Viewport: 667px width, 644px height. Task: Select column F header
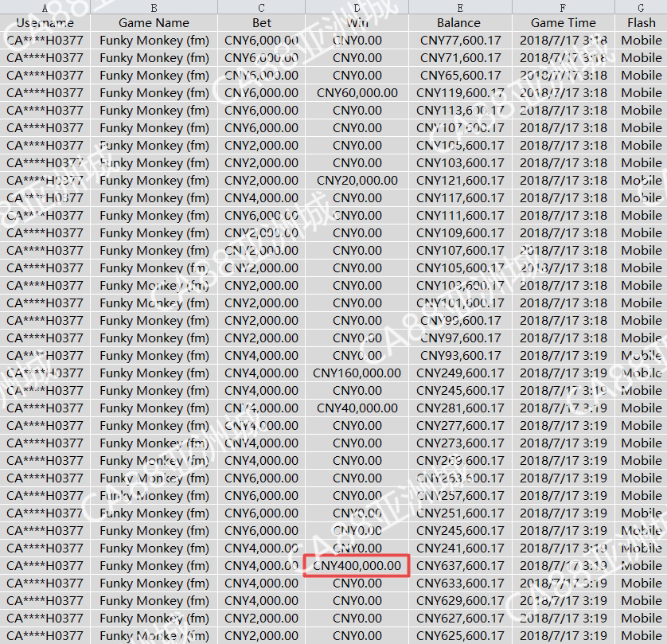563,7
